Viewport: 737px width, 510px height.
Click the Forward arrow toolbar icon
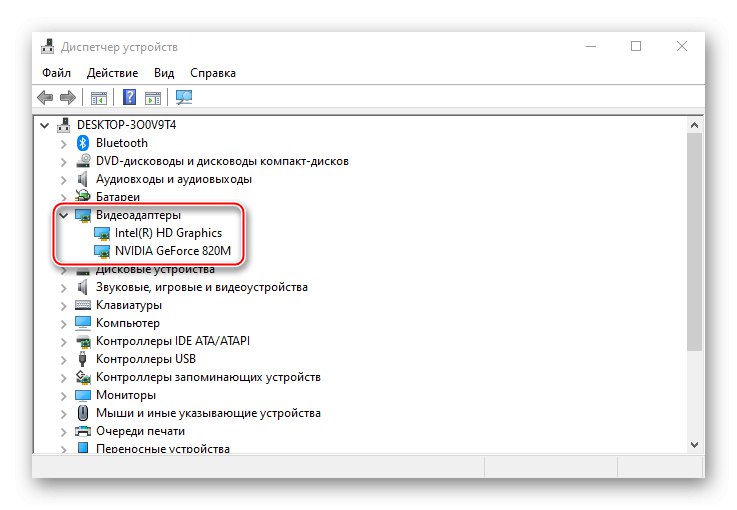click(68, 97)
